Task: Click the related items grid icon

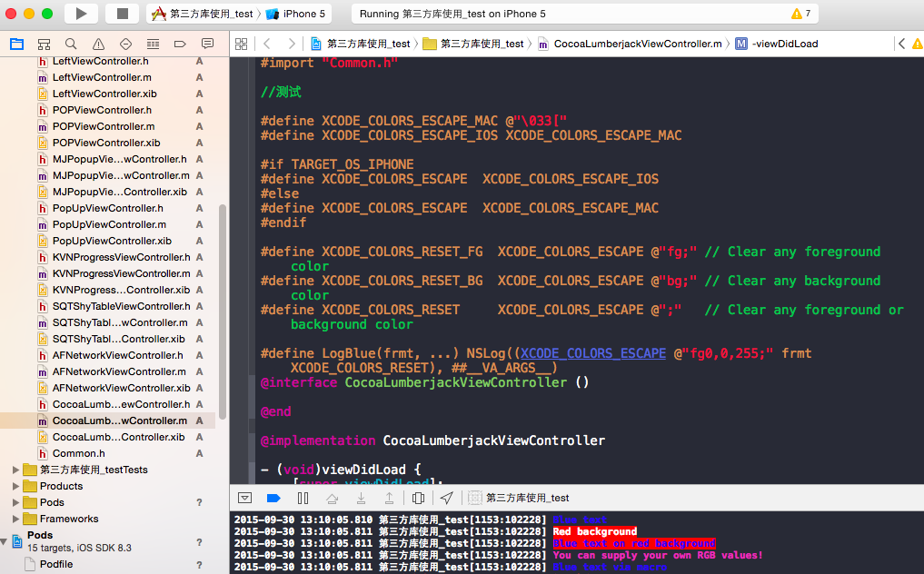Action: [241, 44]
